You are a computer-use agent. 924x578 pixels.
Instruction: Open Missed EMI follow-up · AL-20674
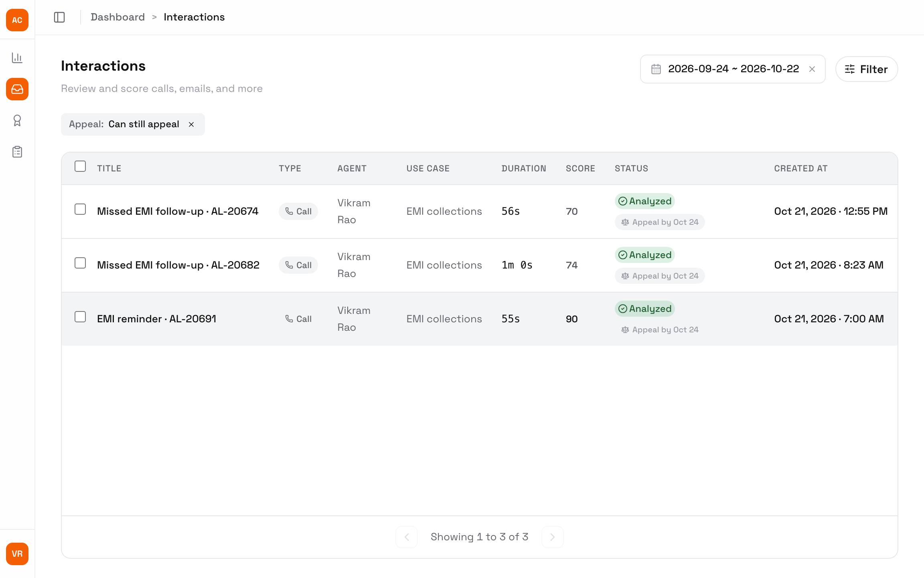point(178,212)
